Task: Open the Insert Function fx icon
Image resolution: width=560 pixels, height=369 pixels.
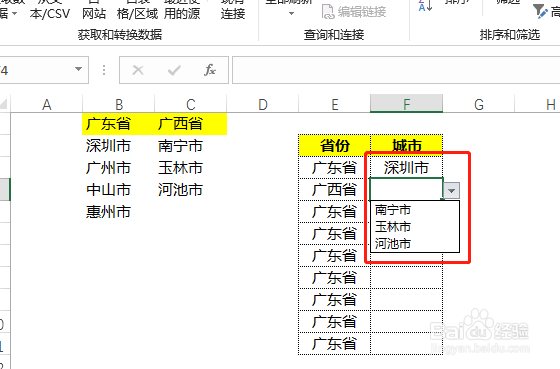Action: 210,70
